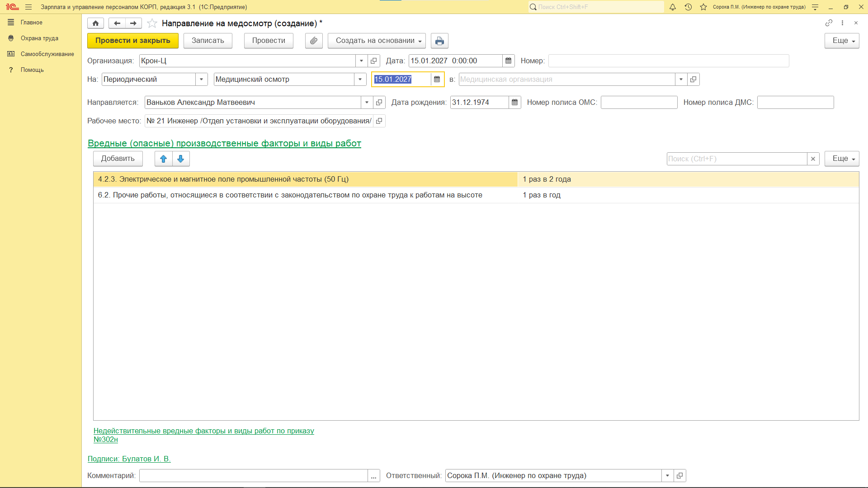Click Провести и закрыть button
868x488 pixels.
132,41
